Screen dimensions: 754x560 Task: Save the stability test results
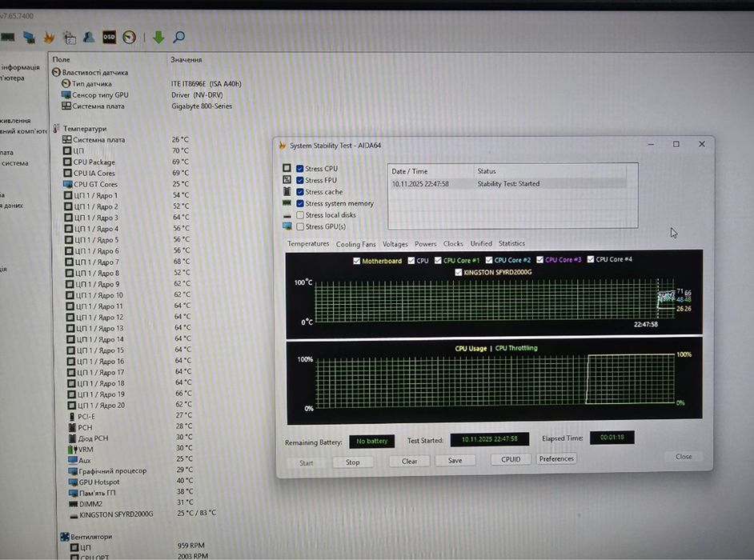pyautogui.click(x=455, y=460)
